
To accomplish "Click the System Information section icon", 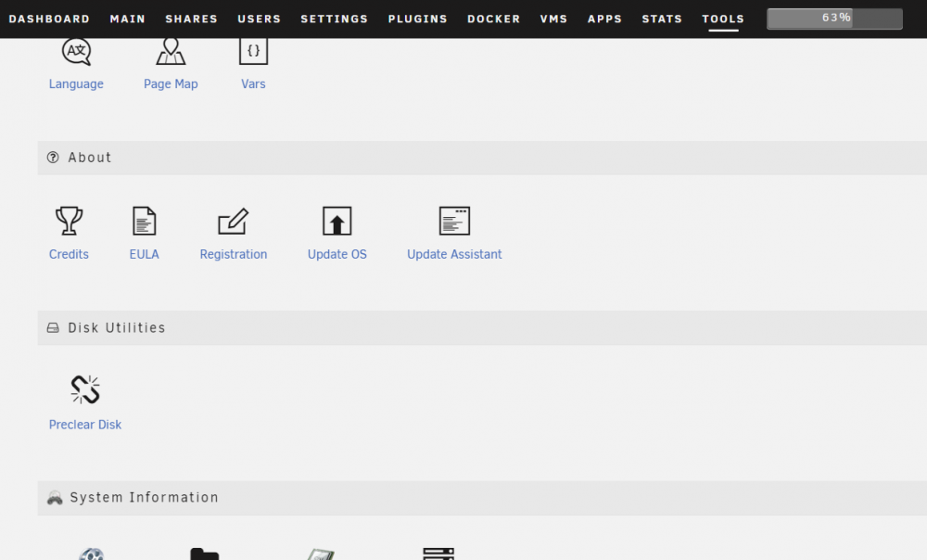I will pyautogui.click(x=55, y=498).
